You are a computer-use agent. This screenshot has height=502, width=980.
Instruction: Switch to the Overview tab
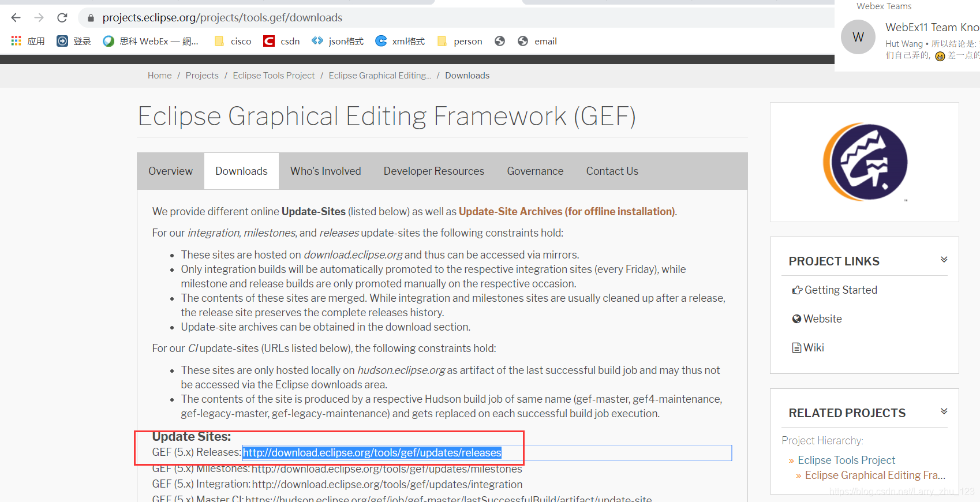pos(170,171)
